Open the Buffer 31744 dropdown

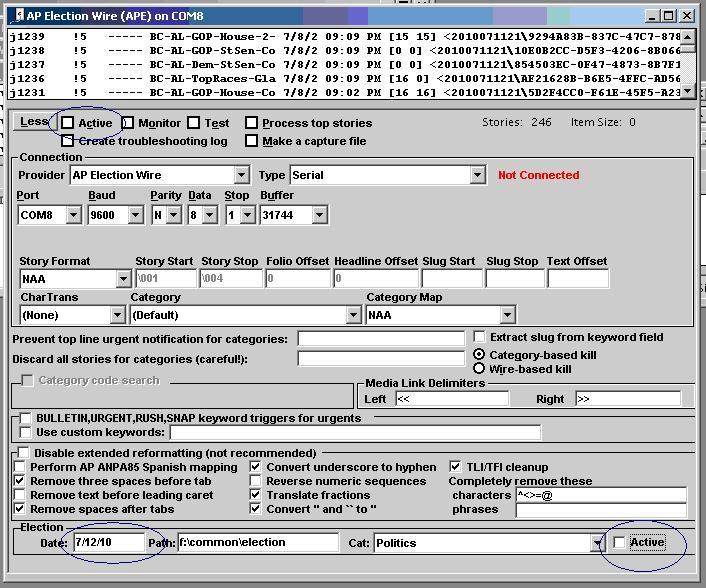point(319,215)
